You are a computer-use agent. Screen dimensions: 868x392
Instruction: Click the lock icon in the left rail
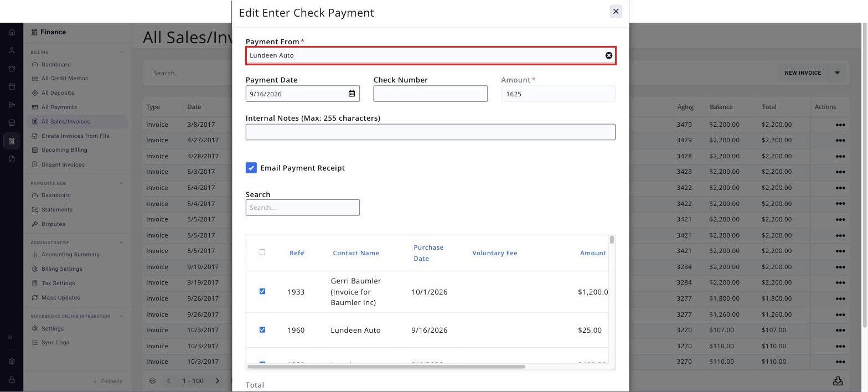click(12, 380)
